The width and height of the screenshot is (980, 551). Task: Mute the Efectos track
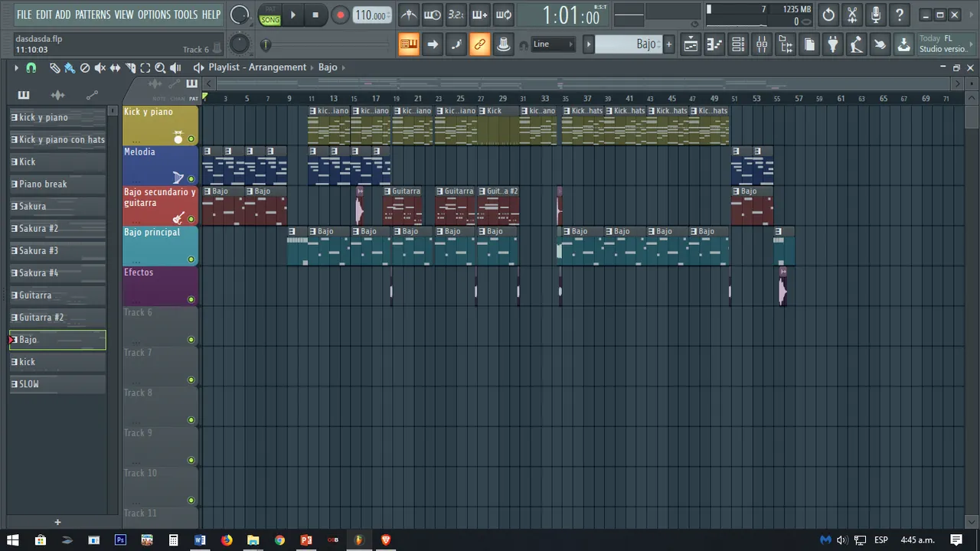coord(191,299)
